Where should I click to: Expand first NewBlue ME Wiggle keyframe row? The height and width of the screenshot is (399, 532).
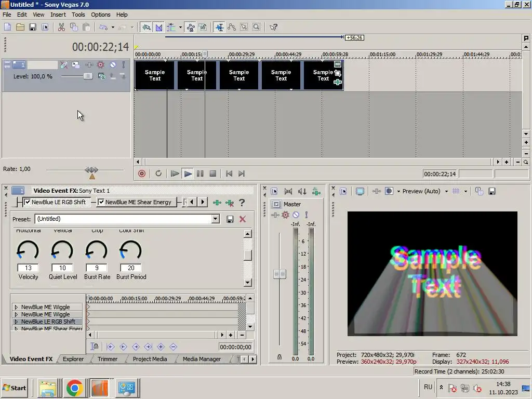tap(16, 307)
